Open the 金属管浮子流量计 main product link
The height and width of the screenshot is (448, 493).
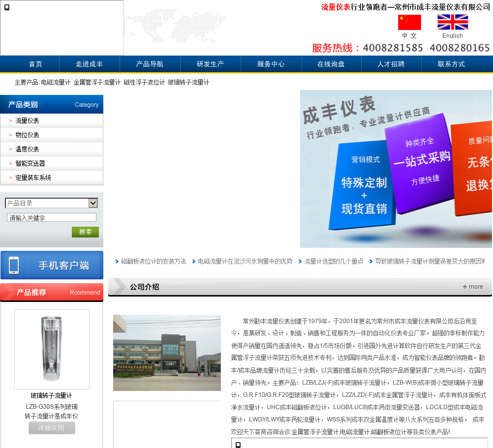click(97, 82)
